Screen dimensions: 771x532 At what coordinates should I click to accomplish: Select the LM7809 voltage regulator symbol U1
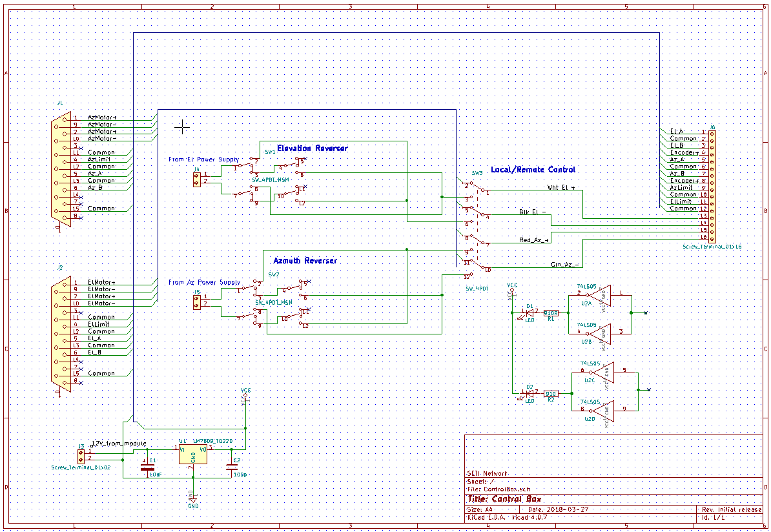(192, 453)
